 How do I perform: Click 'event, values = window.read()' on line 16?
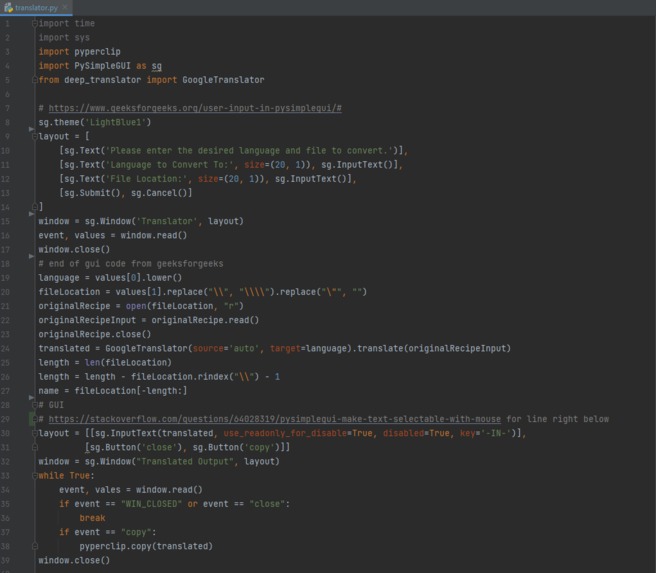[x=113, y=235]
